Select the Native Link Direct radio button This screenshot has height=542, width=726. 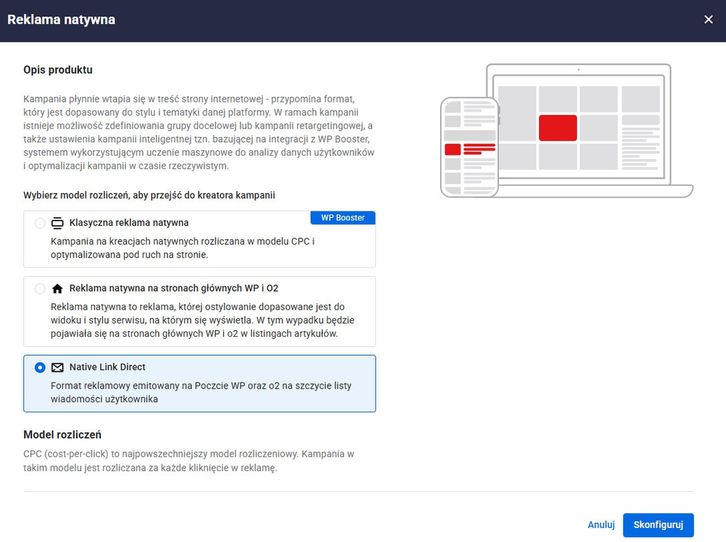point(40,367)
